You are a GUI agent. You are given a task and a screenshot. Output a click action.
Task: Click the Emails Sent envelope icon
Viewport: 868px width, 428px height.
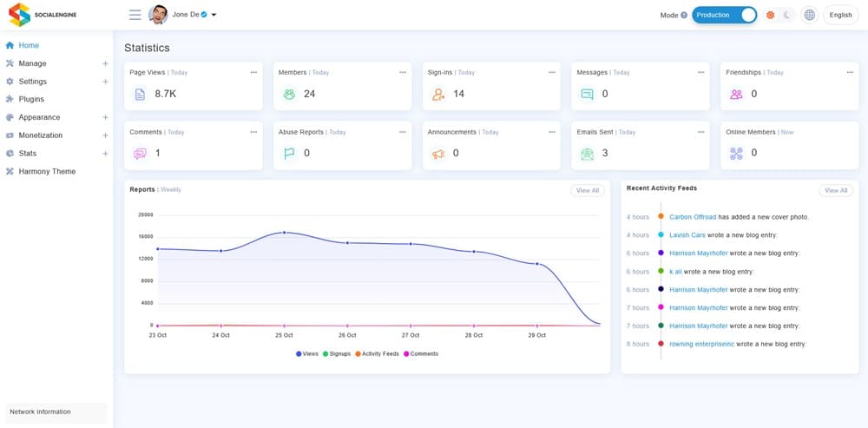(x=588, y=154)
